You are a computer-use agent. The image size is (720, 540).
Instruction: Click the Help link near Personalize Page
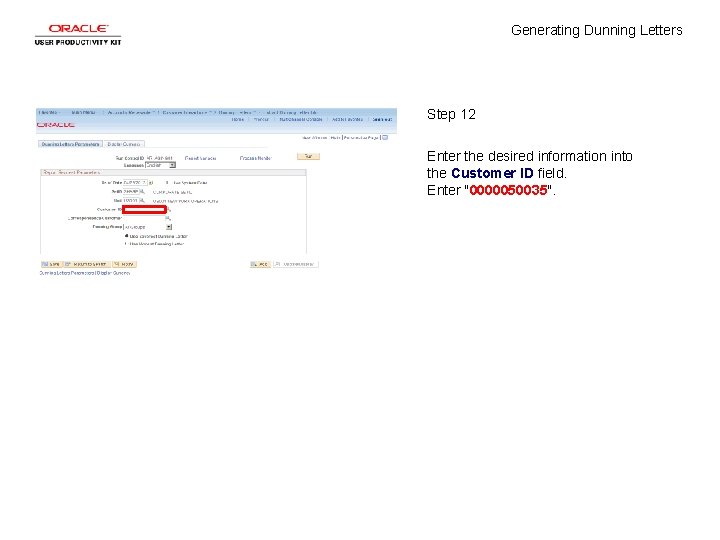[335, 137]
